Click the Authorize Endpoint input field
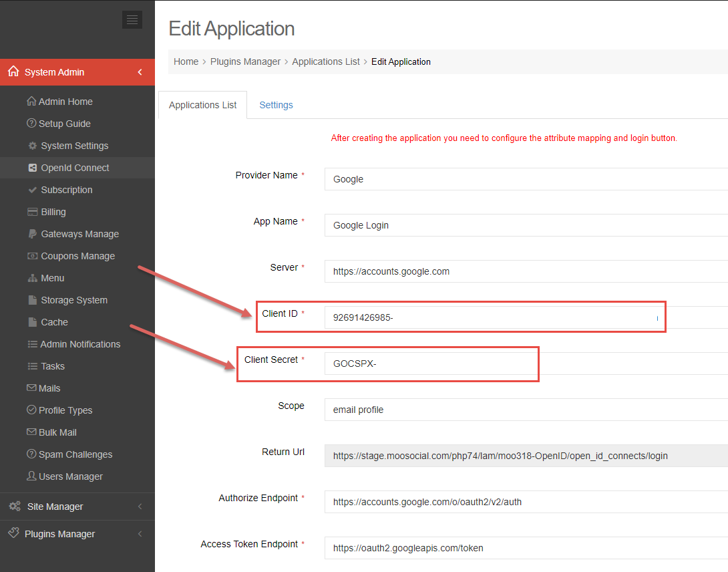Screen dimensions: 728x572 point(526,502)
